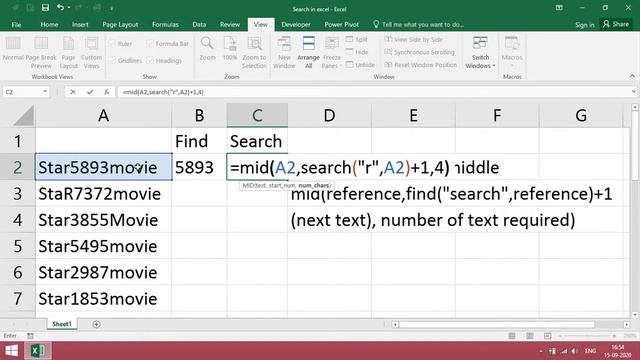Click Reset Window Position
This screenshot has width=640, height=360.
[x=420, y=65]
